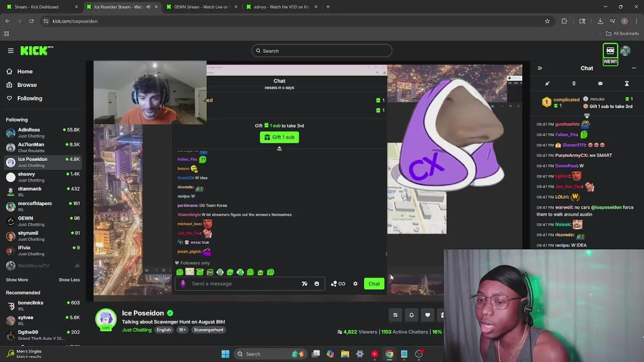
Task: Click the bell notification icon for Ice Poseidon
Action: pyautogui.click(x=412, y=315)
